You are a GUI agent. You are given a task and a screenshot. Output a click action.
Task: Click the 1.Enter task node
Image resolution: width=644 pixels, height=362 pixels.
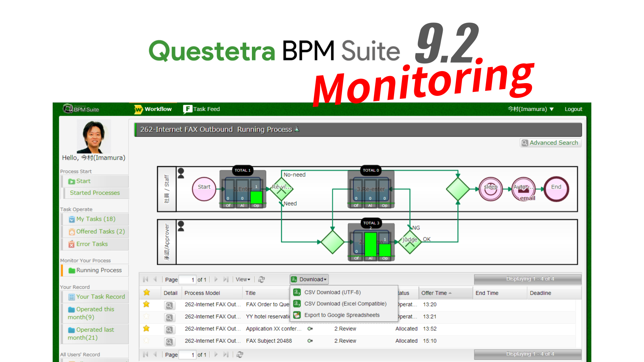(x=243, y=189)
